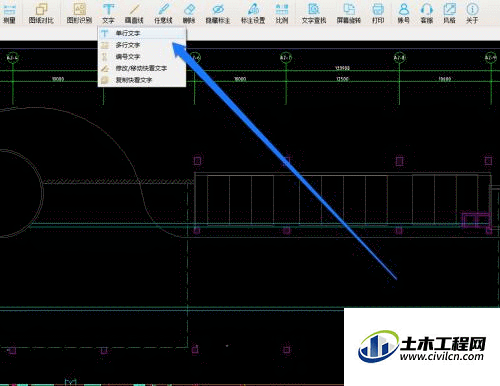Open the 关于 about info
The width and height of the screenshot is (500, 386).
tap(472, 13)
